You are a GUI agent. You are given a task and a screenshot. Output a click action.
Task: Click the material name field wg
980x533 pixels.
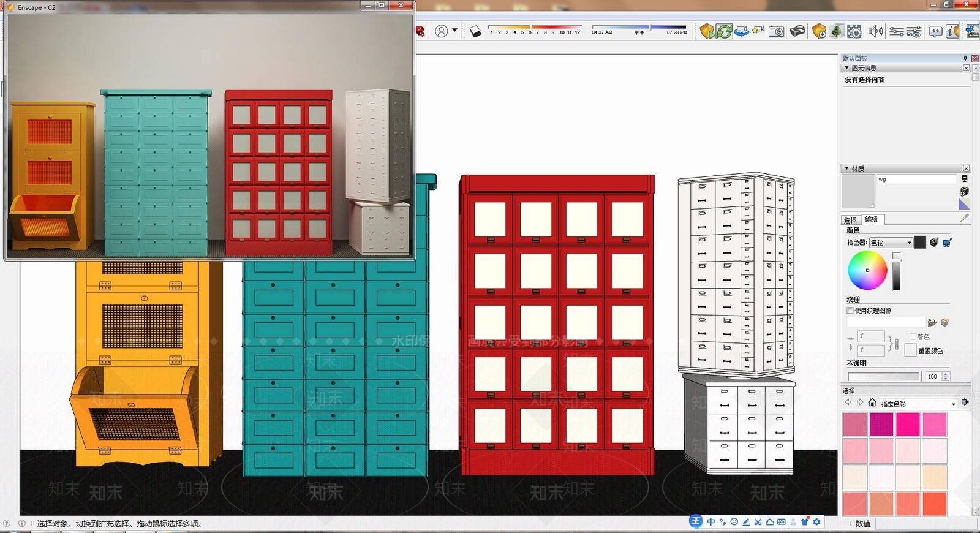tap(916, 179)
